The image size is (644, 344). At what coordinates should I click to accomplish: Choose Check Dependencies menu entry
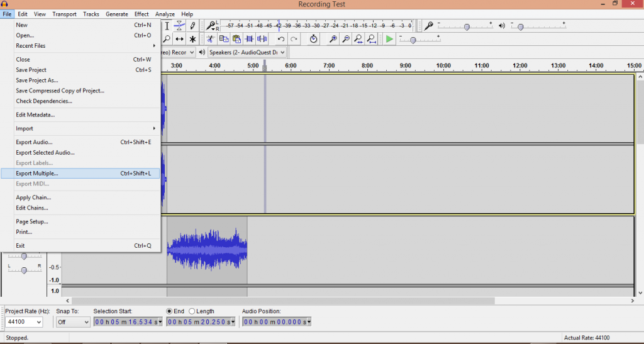(80, 101)
